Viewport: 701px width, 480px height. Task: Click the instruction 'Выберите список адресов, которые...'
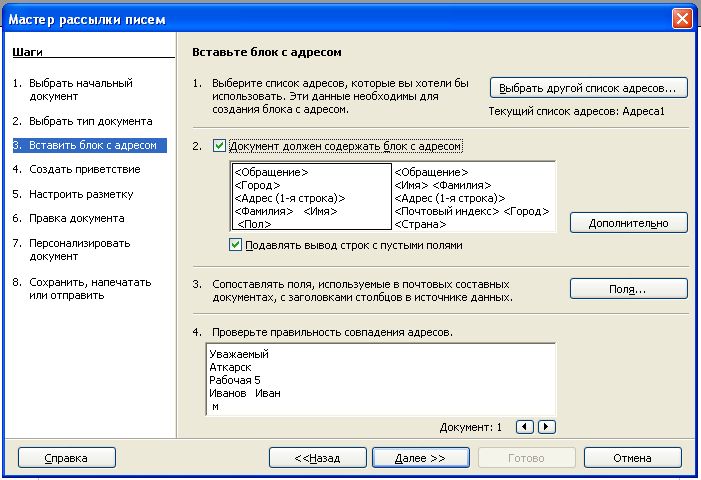coord(340,96)
